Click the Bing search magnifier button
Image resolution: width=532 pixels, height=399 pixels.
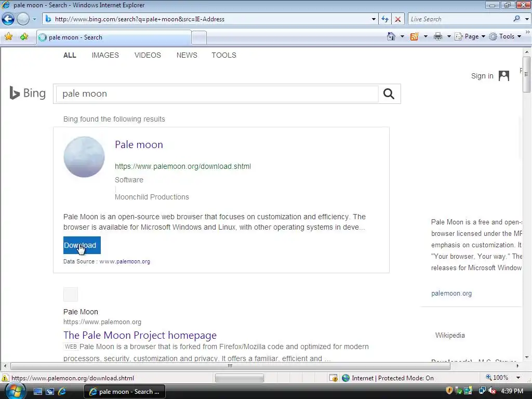[389, 94]
